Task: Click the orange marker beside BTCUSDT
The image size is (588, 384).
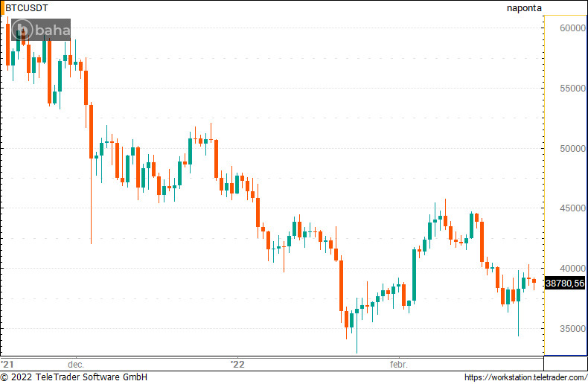Action: (2, 8)
